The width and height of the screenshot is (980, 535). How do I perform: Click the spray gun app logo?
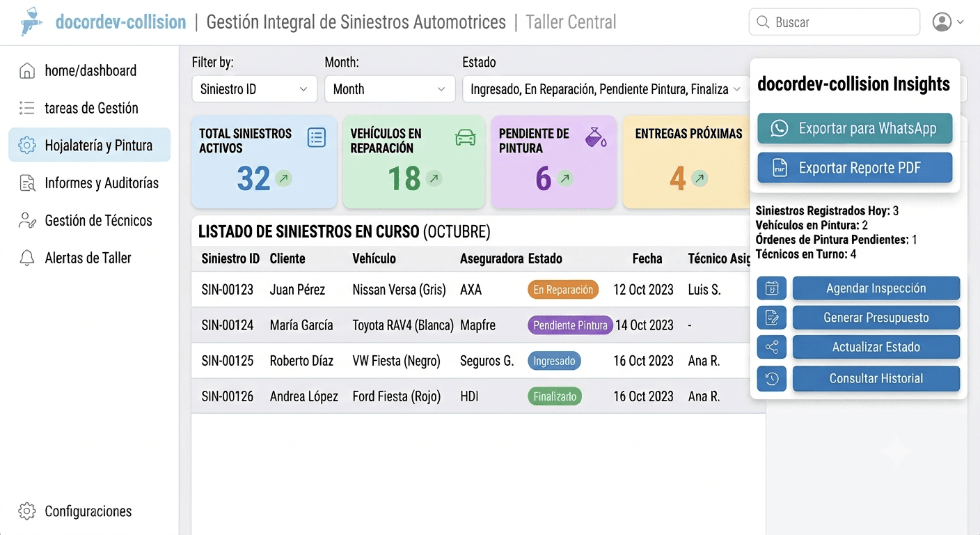pyautogui.click(x=31, y=22)
